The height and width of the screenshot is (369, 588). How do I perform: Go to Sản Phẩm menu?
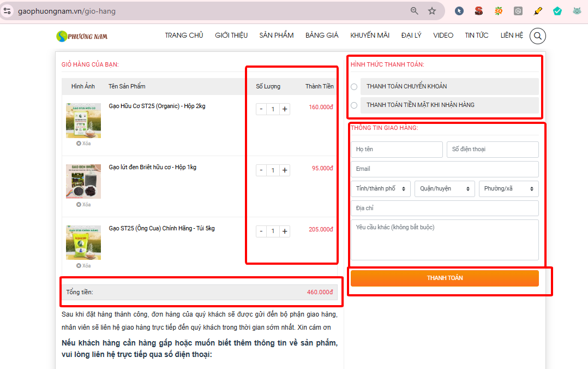pyautogui.click(x=277, y=35)
